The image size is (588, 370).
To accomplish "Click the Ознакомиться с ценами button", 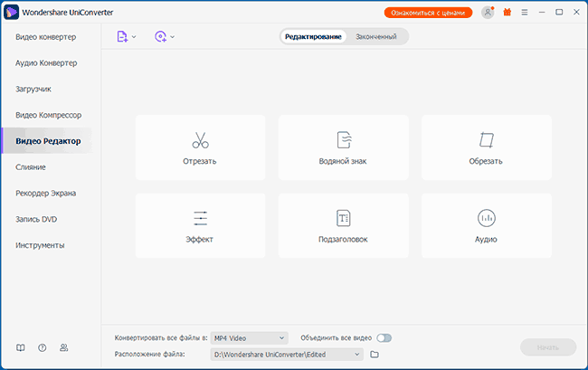I will pyautogui.click(x=428, y=13).
